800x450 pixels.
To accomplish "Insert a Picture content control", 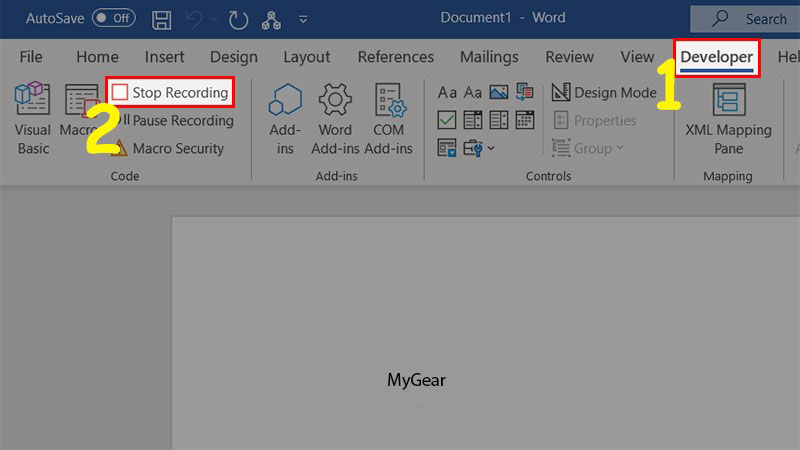I will (498, 93).
